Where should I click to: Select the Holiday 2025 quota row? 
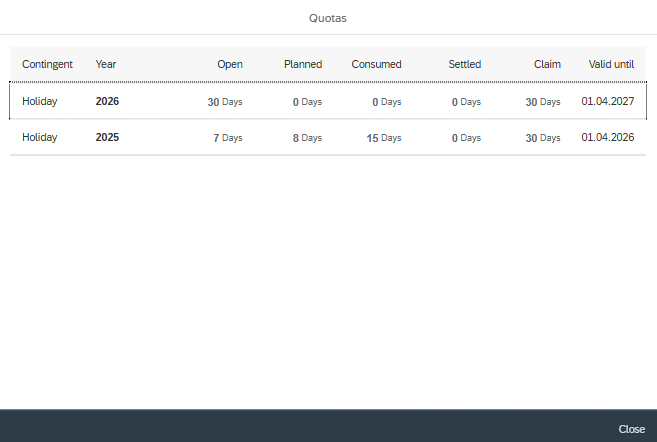click(x=328, y=138)
